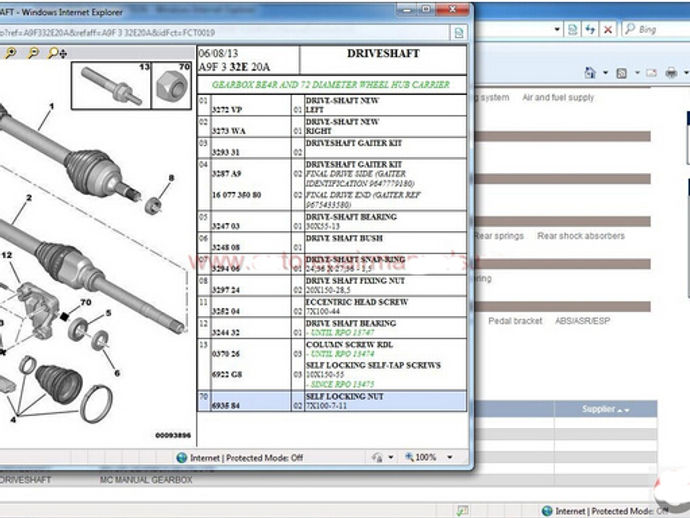Viewport: 690px width, 518px height.
Task: Click part number 3248 08
Action: pyautogui.click(x=225, y=247)
